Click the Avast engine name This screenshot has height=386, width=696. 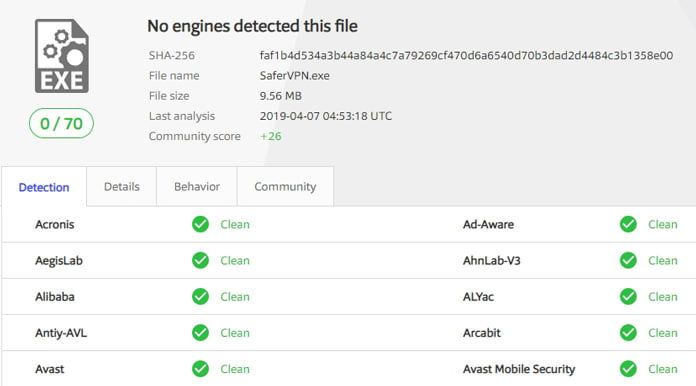click(x=49, y=369)
